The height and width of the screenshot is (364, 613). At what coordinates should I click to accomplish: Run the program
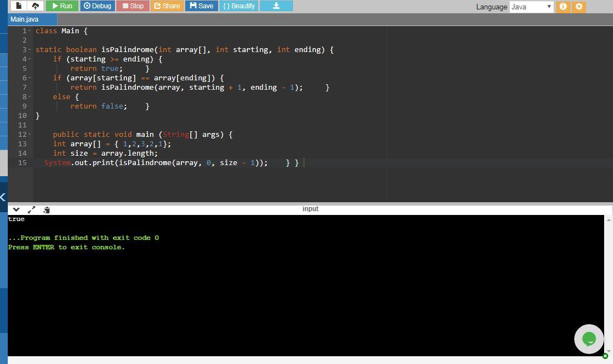62,6
